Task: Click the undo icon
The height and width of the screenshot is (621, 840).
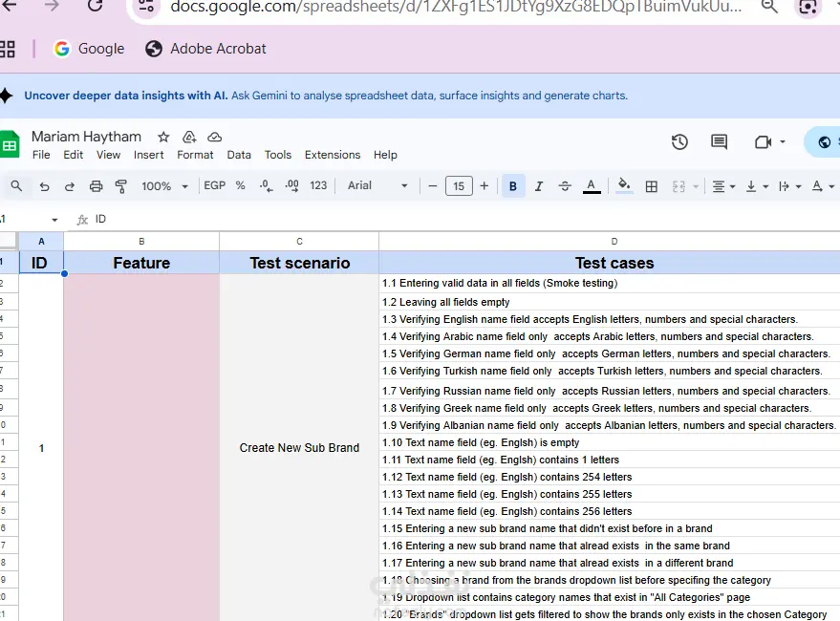Action: (x=45, y=186)
